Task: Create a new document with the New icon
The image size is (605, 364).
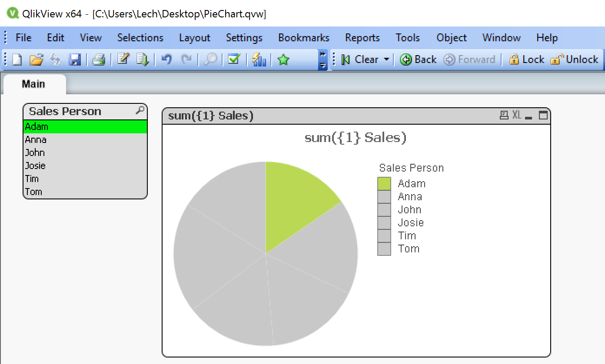Action: tap(17, 60)
